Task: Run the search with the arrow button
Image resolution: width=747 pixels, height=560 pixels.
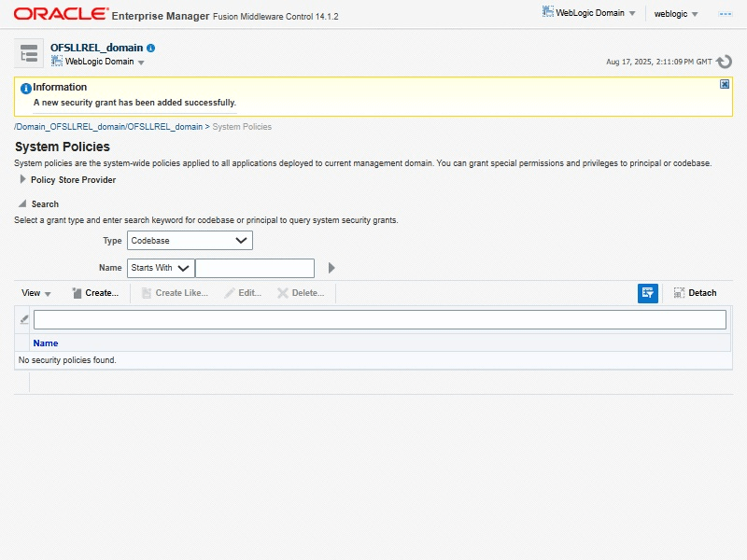Action: [x=331, y=268]
